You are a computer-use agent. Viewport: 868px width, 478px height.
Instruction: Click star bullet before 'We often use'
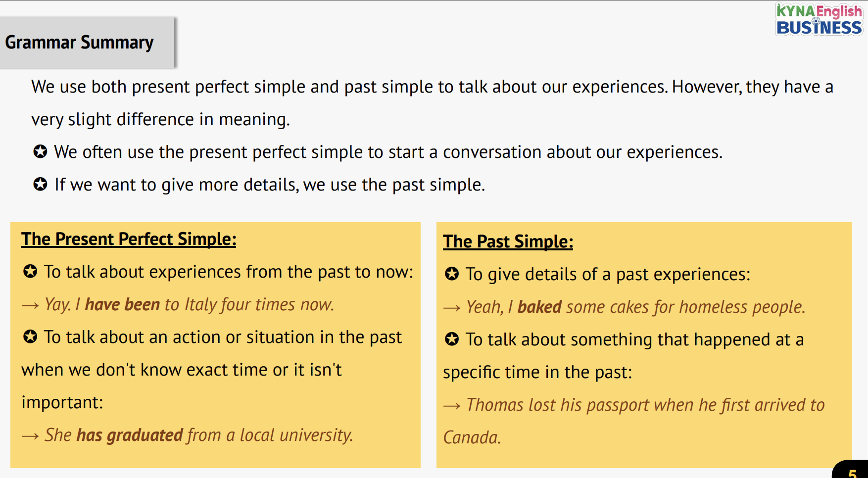pos(40,151)
